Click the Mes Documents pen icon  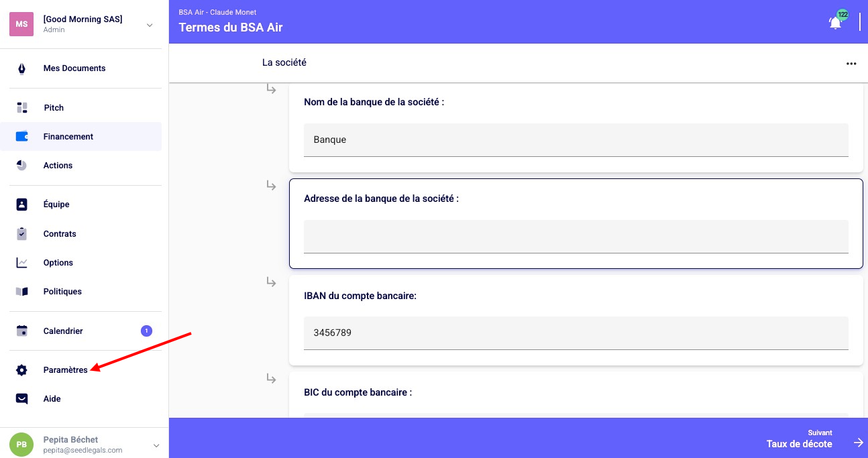pos(22,68)
